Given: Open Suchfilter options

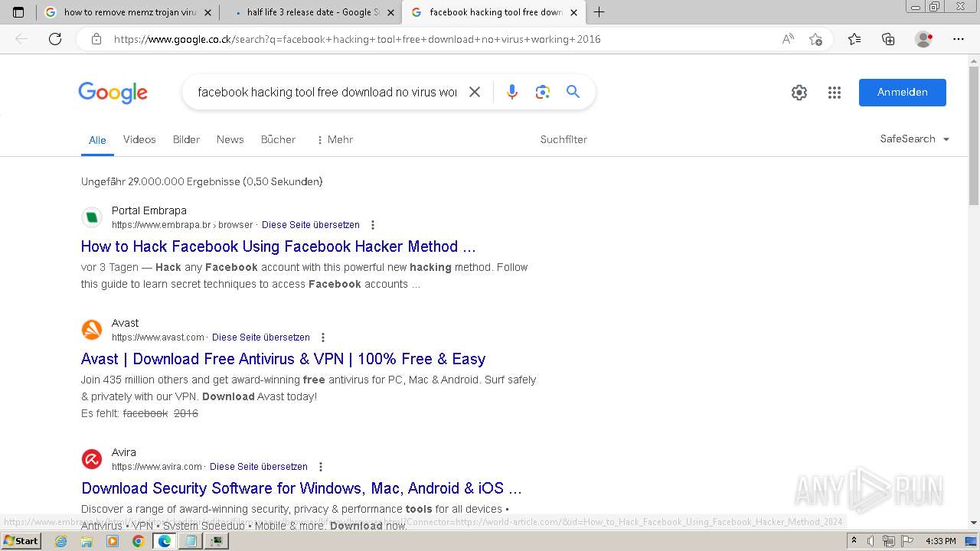Looking at the screenshot, I should click(563, 139).
